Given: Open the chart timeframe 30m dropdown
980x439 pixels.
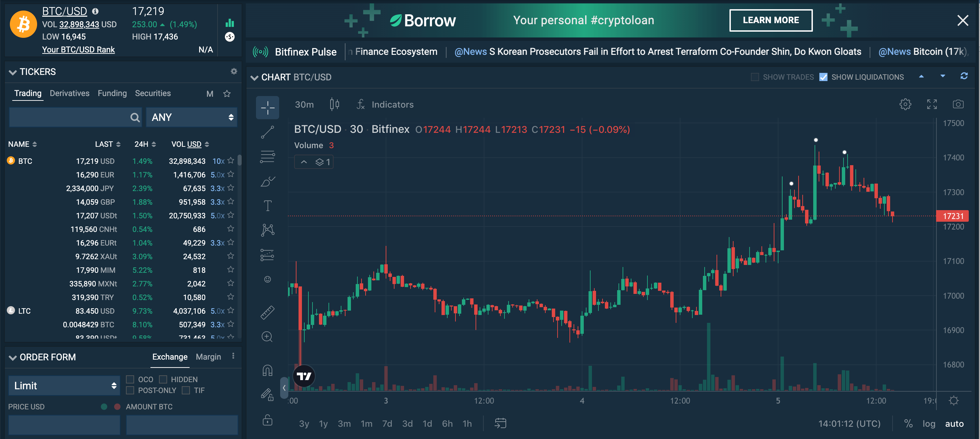Looking at the screenshot, I should [304, 105].
